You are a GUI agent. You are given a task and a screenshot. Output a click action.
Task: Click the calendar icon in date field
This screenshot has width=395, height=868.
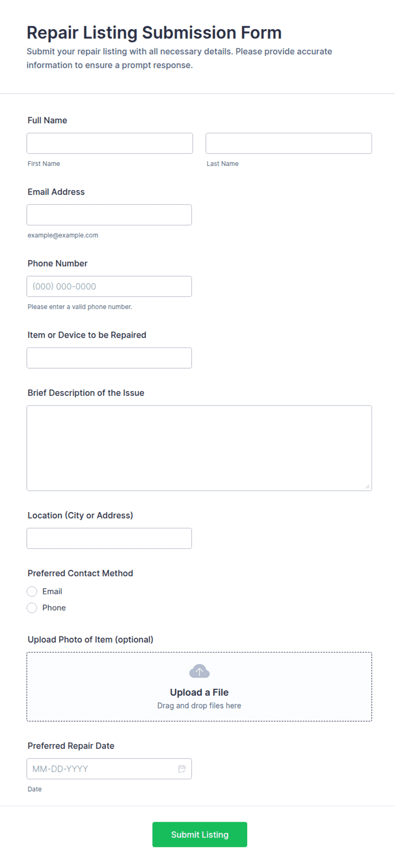tap(182, 769)
